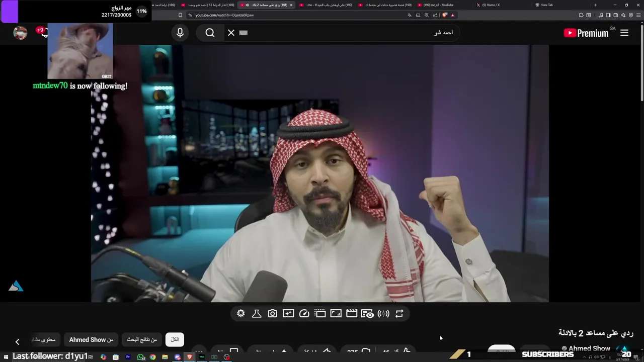Click the filmstrip icon in the video toolbar
644x362 pixels.
coord(320,314)
